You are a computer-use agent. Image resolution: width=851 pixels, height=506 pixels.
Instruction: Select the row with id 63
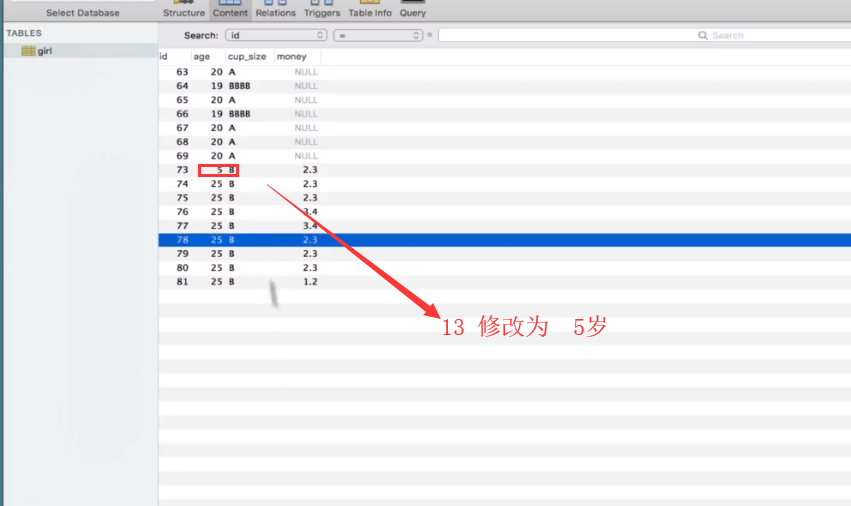pos(505,72)
